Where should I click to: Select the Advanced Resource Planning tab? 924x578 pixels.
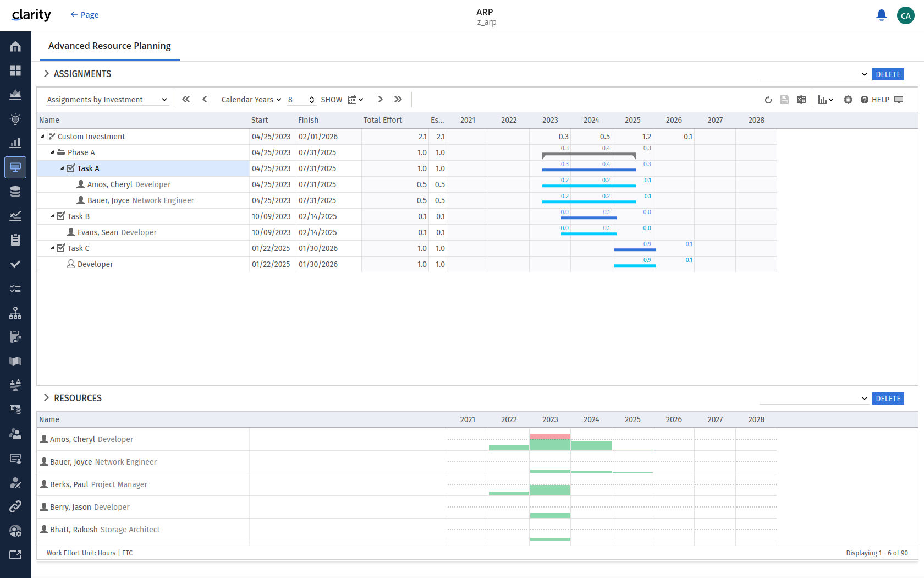pyautogui.click(x=109, y=46)
